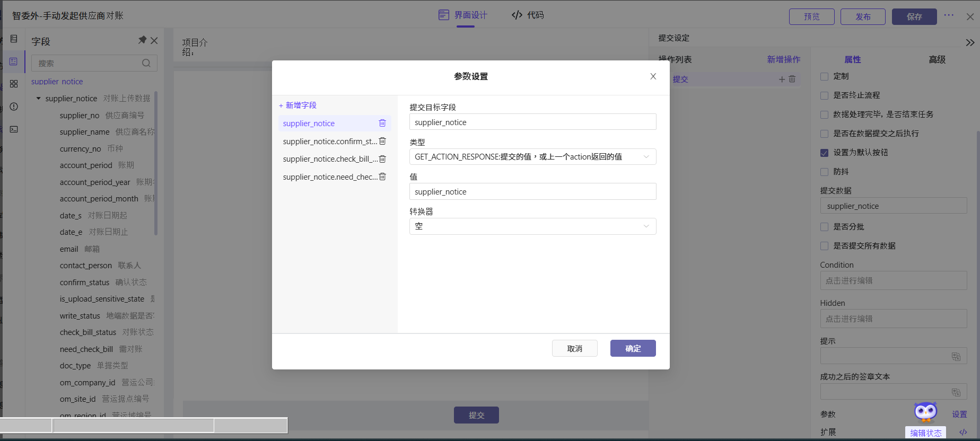The width and height of the screenshot is (980, 441).
Task: Click the 提交目标字段 input field
Action: click(x=532, y=122)
